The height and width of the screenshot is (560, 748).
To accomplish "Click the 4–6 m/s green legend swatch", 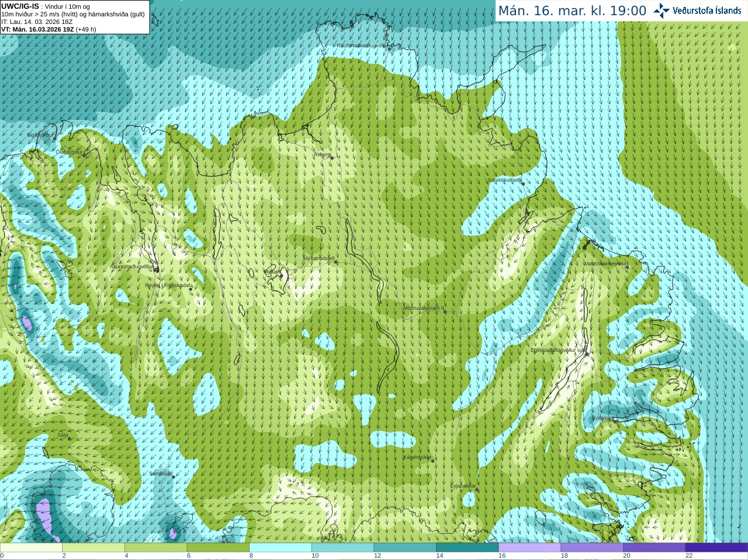I will (155, 548).
